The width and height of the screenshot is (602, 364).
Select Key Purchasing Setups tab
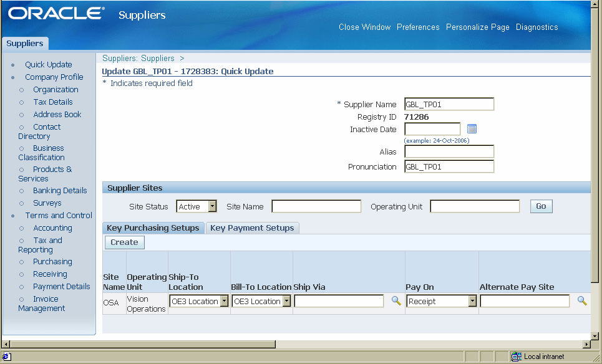click(153, 228)
